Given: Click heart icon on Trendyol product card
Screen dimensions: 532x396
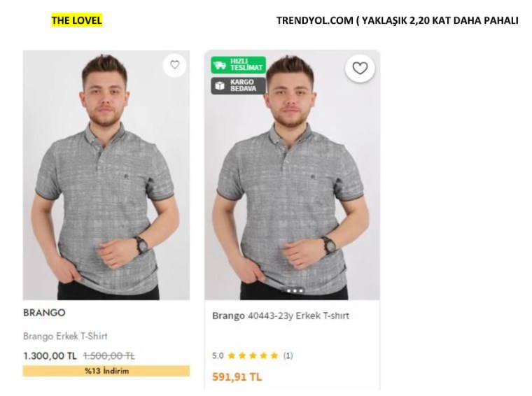Looking at the screenshot, I should (x=360, y=68).
